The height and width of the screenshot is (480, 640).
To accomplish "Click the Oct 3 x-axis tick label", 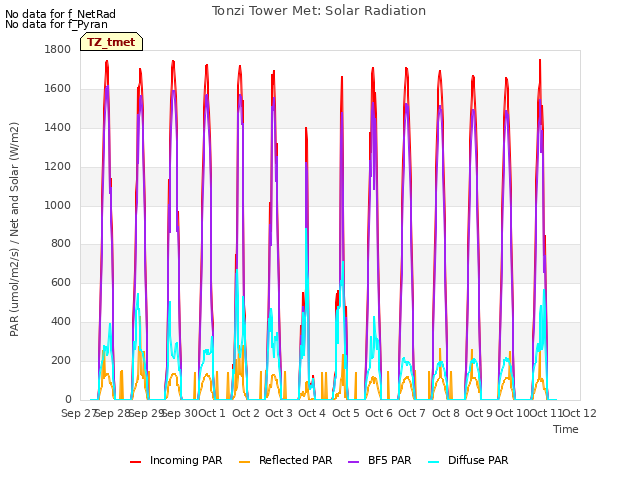I will point(279,413).
